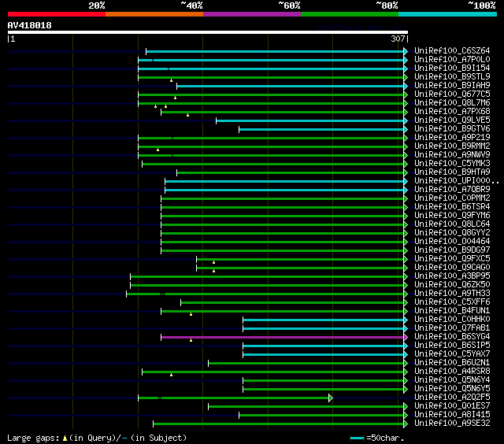Select the UniRef100_Q677C5 label
Image resolution: width=504 pixels, height=444 pixels.
tap(452, 94)
